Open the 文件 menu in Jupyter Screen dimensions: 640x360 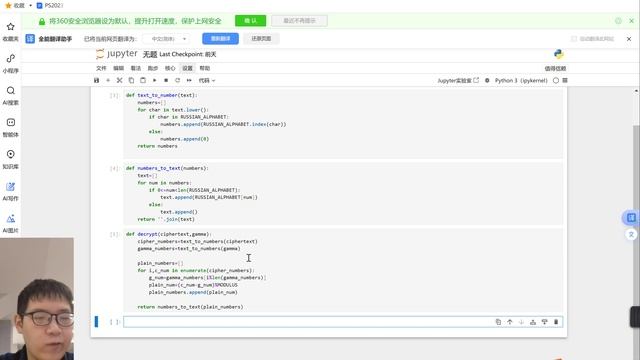[101, 68]
